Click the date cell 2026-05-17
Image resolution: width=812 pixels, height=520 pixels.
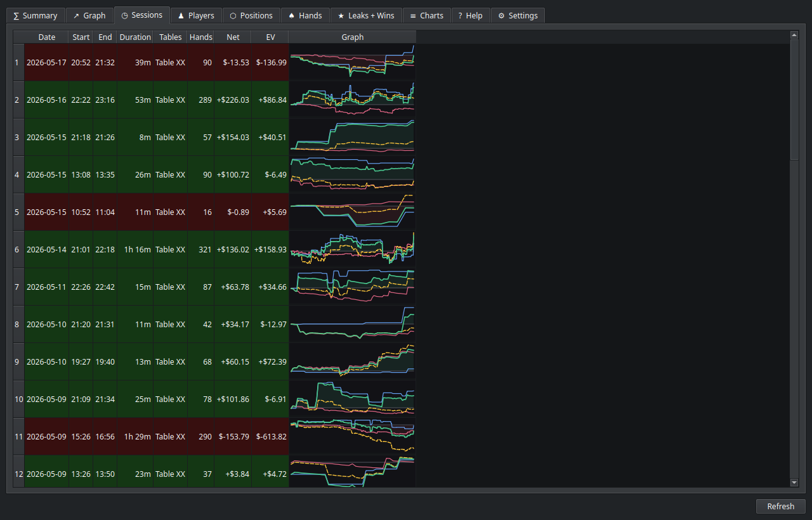(x=47, y=62)
